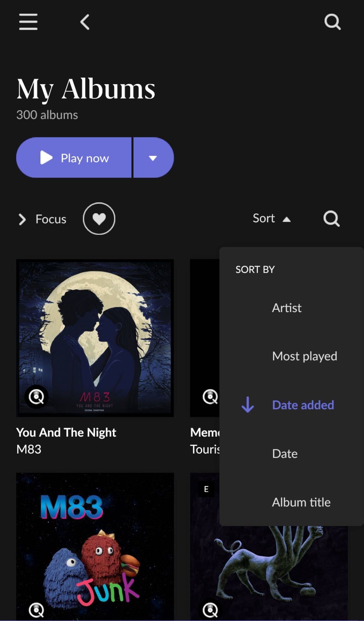This screenshot has height=621, width=364.
Task: Click the 300 albums count text
Action: (47, 115)
